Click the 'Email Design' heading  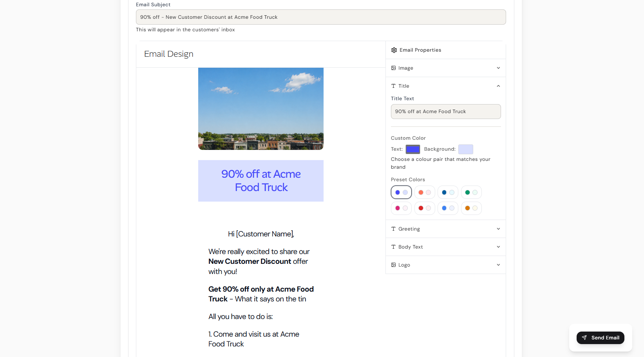169,54
